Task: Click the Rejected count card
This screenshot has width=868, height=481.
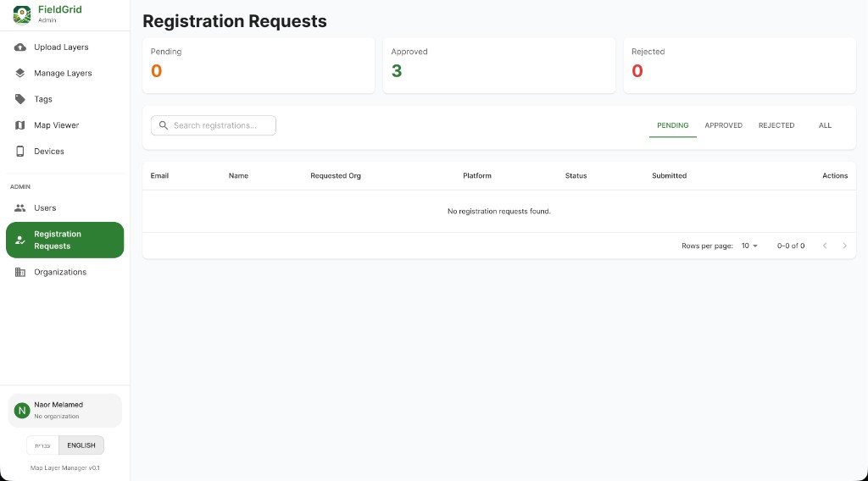Action: 739,65
